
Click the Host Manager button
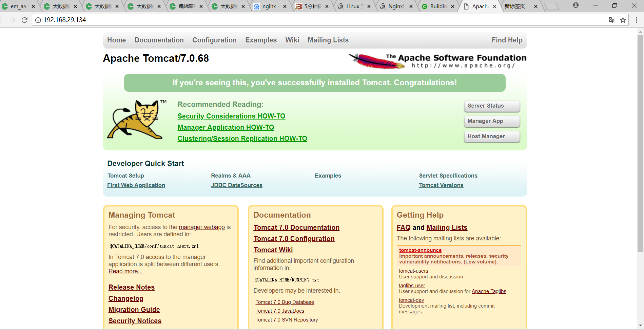(492, 136)
